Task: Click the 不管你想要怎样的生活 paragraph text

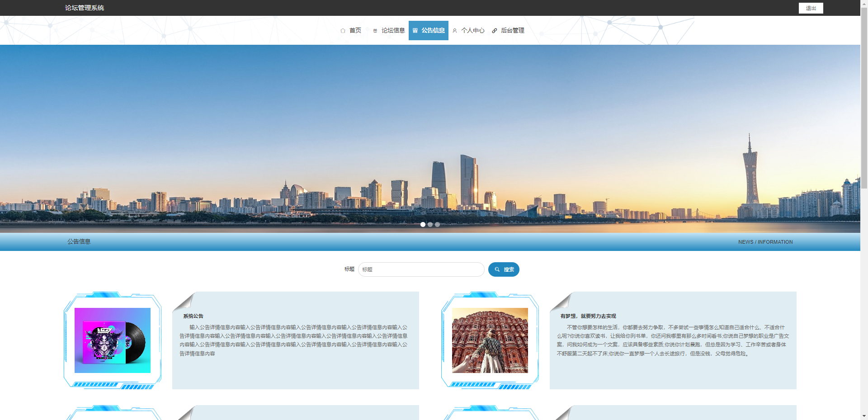Action: click(673, 340)
